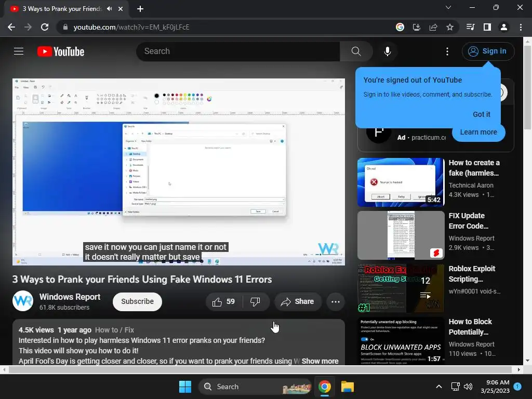Image resolution: width=532 pixels, height=399 pixels.
Task: Open the media controls icon in Chrome toolbar
Action: coord(470,27)
